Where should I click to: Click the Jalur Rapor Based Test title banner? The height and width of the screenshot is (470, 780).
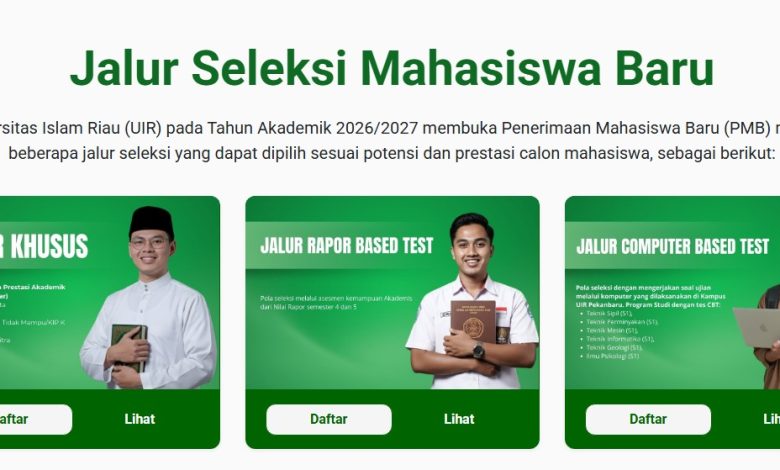[x=347, y=246]
